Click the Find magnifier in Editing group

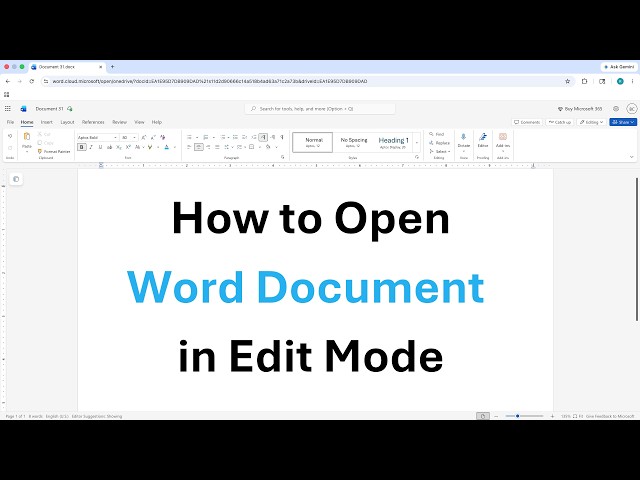point(431,134)
